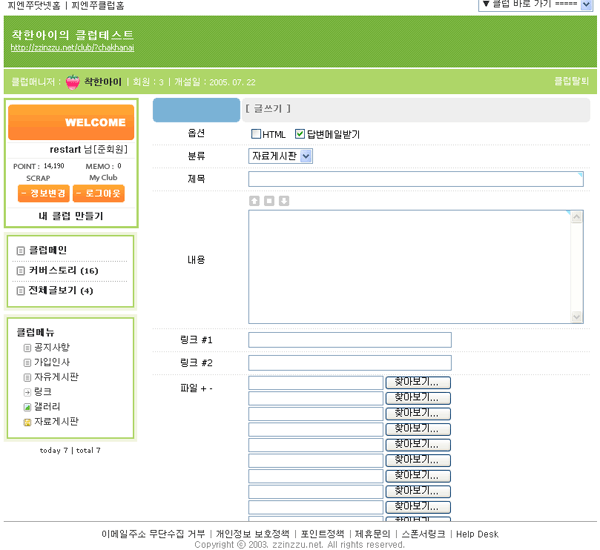
Task: Click the strawberry club manager icon
Action: click(x=73, y=81)
